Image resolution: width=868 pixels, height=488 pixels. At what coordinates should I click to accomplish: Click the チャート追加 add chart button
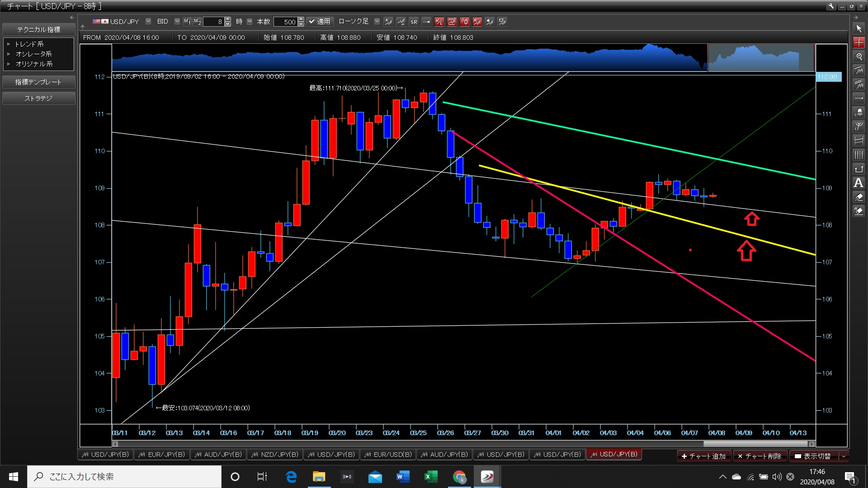click(703, 456)
